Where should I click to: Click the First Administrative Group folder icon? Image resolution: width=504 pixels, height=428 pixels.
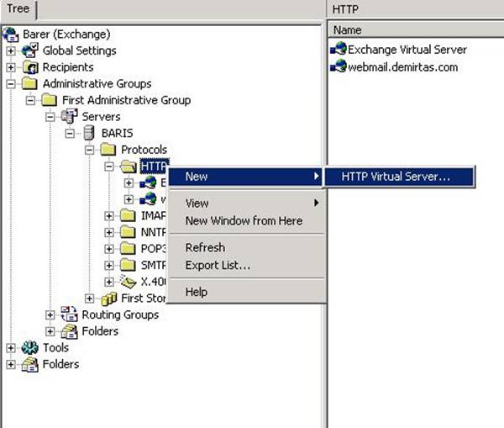[50, 100]
